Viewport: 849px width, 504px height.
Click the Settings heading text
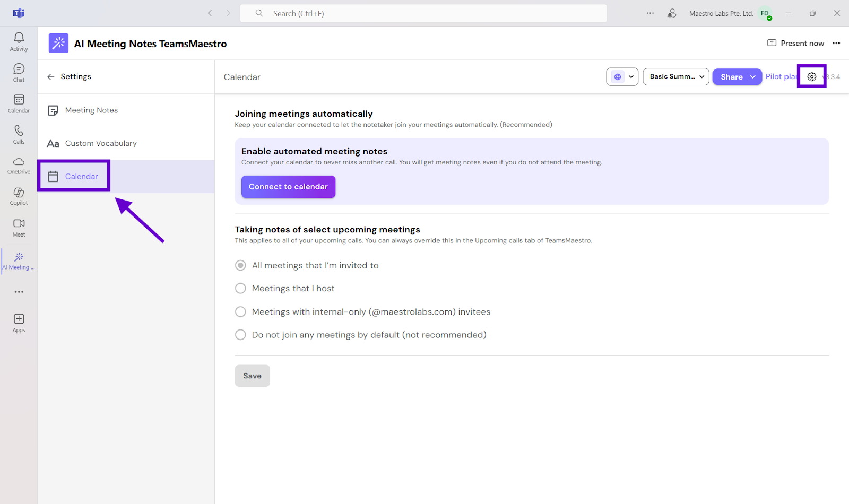pos(76,77)
